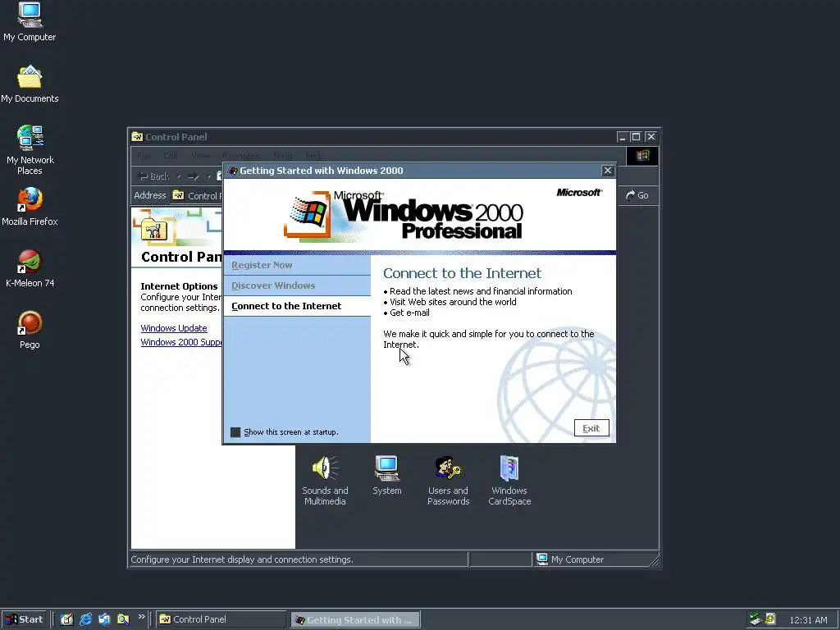Open the Back history dropdown arrow
840x630 pixels.
tap(179, 176)
